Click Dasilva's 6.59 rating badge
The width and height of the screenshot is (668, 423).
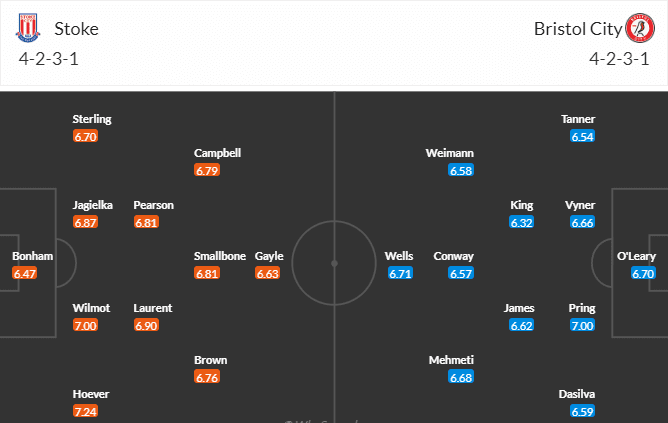pyautogui.click(x=581, y=411)
